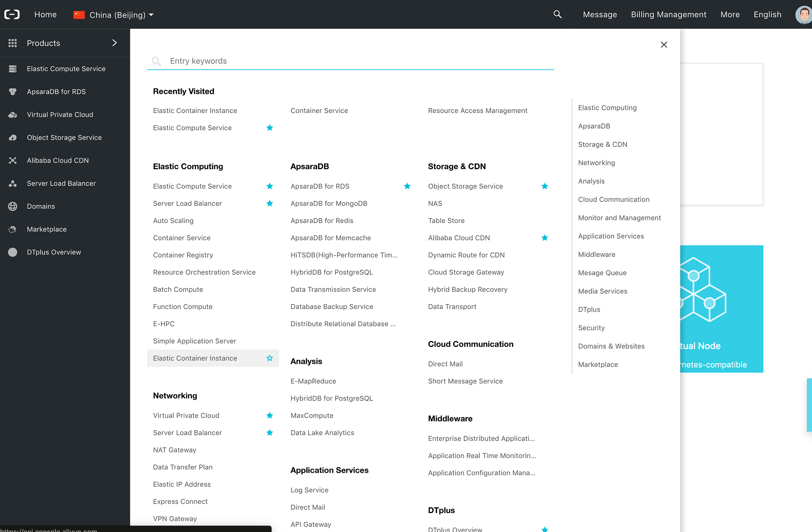Click the Domains globe icon

tap(13, 206)
